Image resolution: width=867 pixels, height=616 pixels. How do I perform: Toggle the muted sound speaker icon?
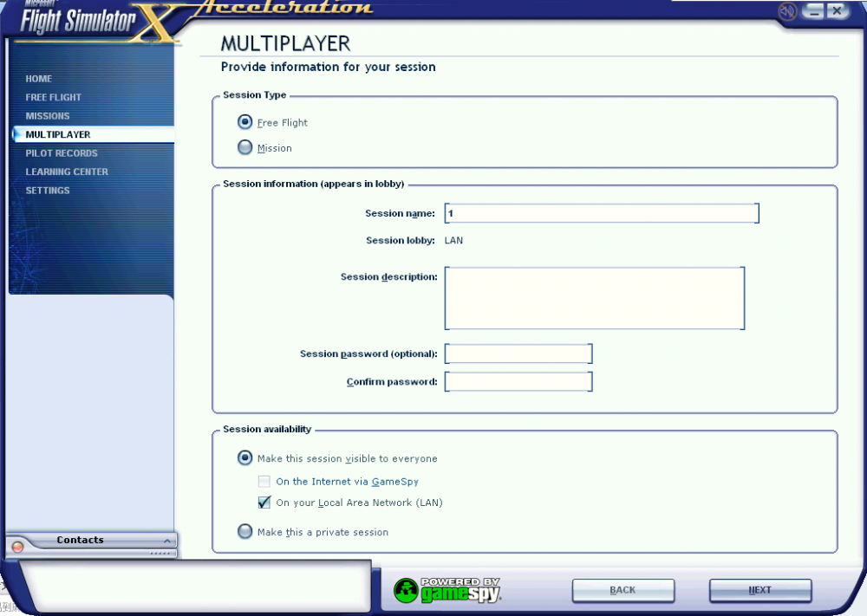[787, 11]
